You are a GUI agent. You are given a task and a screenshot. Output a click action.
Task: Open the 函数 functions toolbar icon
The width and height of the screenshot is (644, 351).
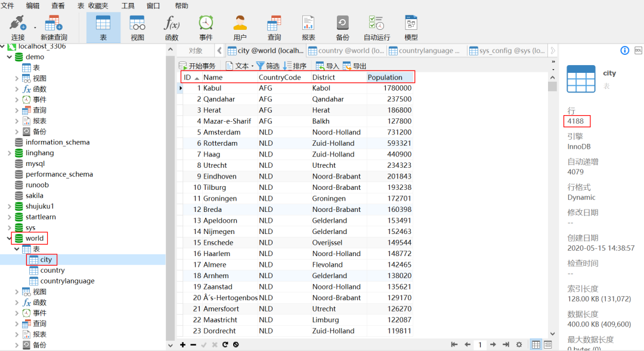tap(172, 28)
